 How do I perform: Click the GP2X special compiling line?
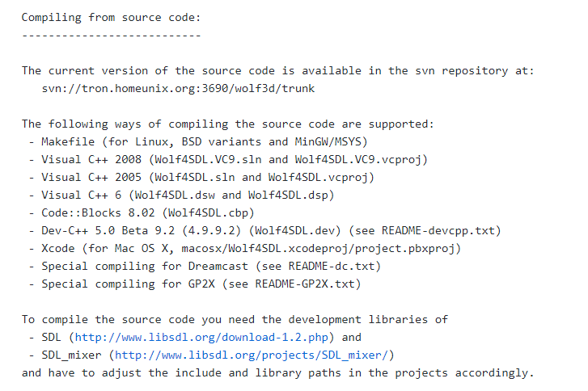(x=195, y=284)
